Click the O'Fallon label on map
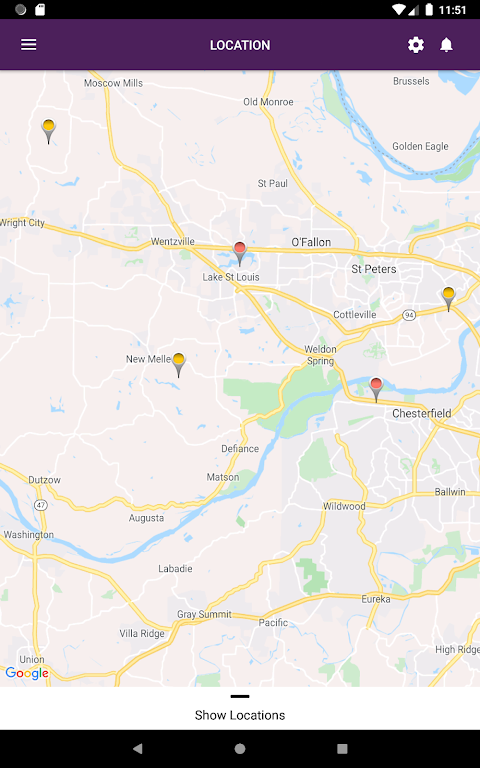Screen dimensions: 480x768 [x=311, y=242]
